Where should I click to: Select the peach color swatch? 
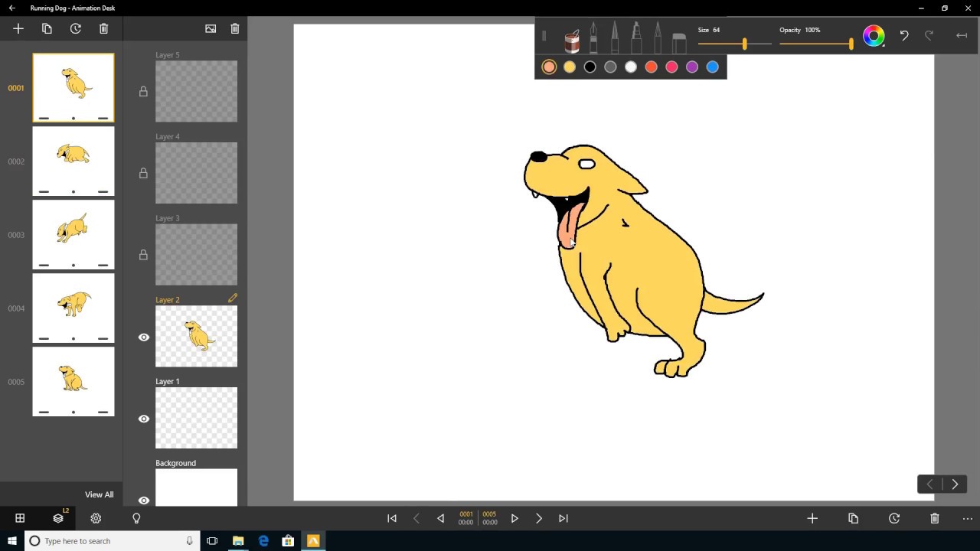click(x=549, y=67)
